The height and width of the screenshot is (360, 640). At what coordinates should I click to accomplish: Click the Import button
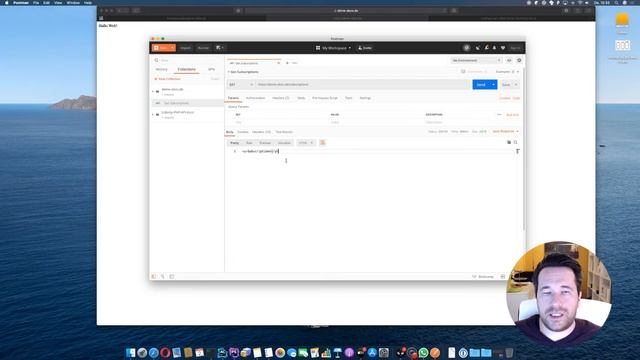[x=185, y=48]
